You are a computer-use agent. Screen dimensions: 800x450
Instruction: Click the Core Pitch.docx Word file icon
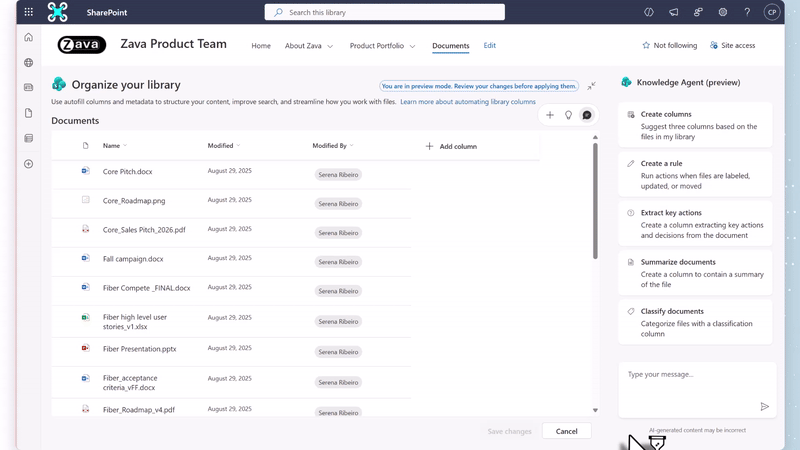pos(85,171)
